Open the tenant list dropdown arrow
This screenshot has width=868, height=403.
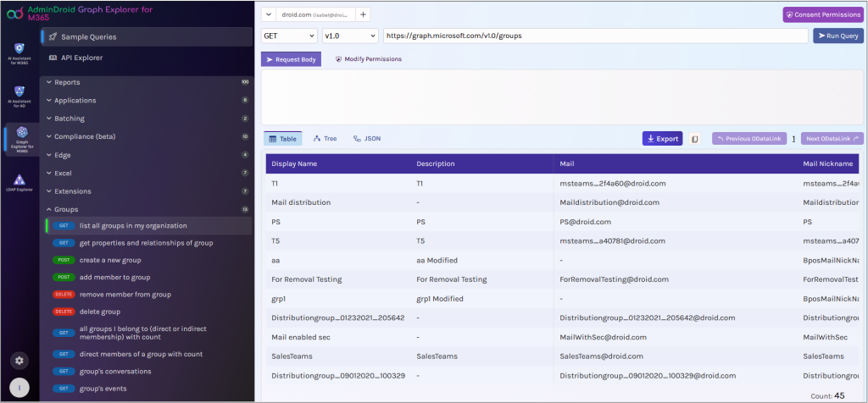coord(268,15)
